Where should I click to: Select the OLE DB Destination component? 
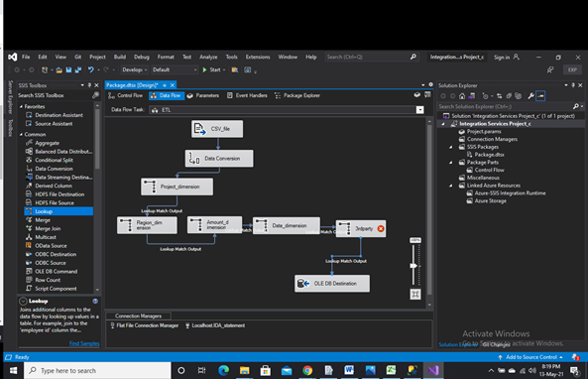(x=332, y=284)
